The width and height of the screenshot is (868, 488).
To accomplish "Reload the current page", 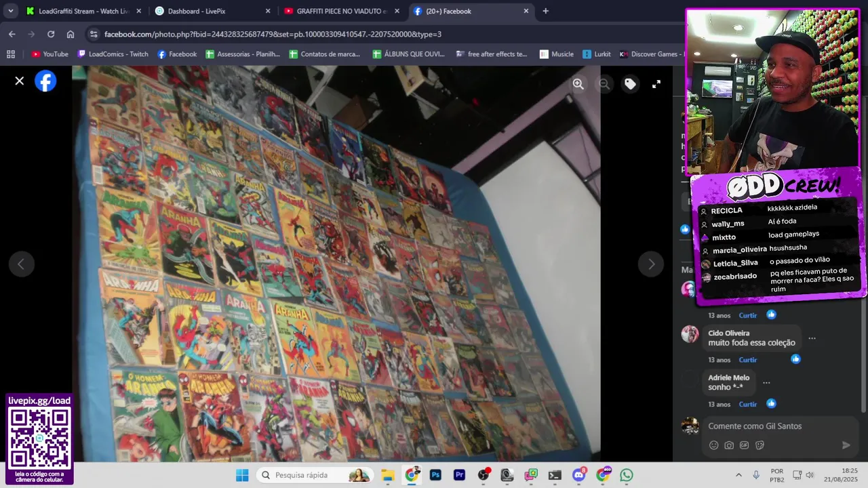I will 51,34.
